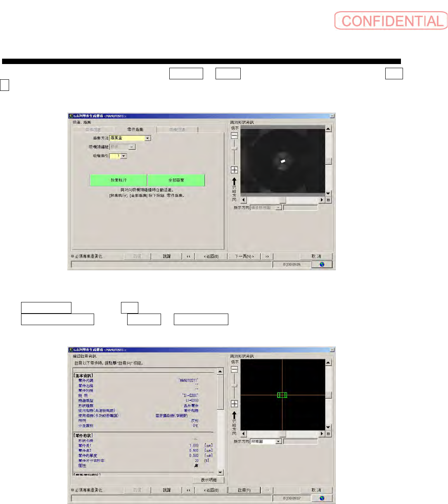448x504 pixels.
Task: Click 取消 button in discard window
Action: tap(317, 257)
